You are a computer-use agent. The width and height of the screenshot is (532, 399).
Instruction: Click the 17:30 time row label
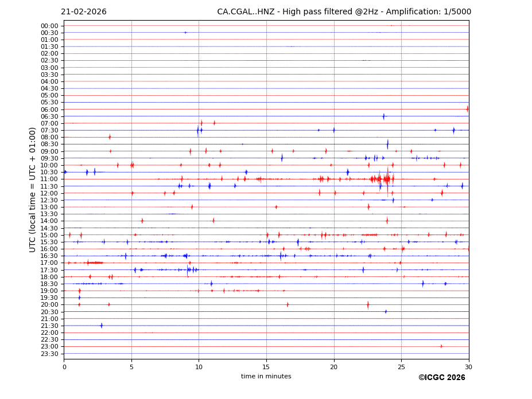coord(49,270)
